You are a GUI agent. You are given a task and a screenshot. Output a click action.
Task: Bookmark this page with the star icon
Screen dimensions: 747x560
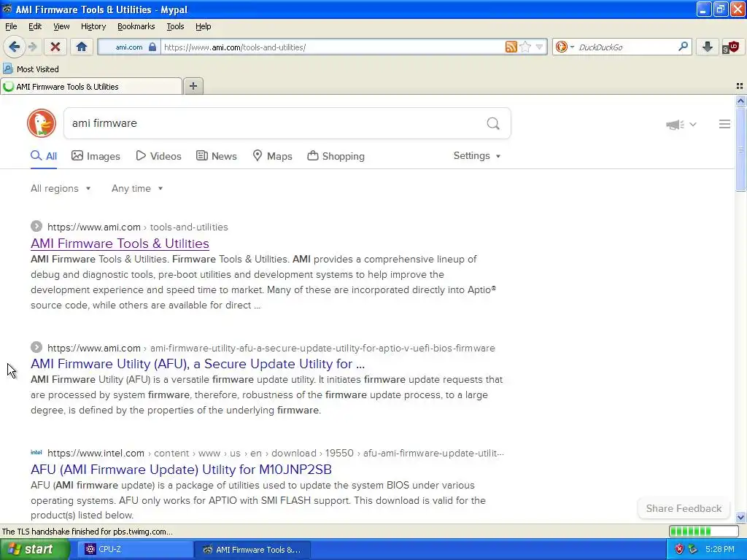point(525,47)
